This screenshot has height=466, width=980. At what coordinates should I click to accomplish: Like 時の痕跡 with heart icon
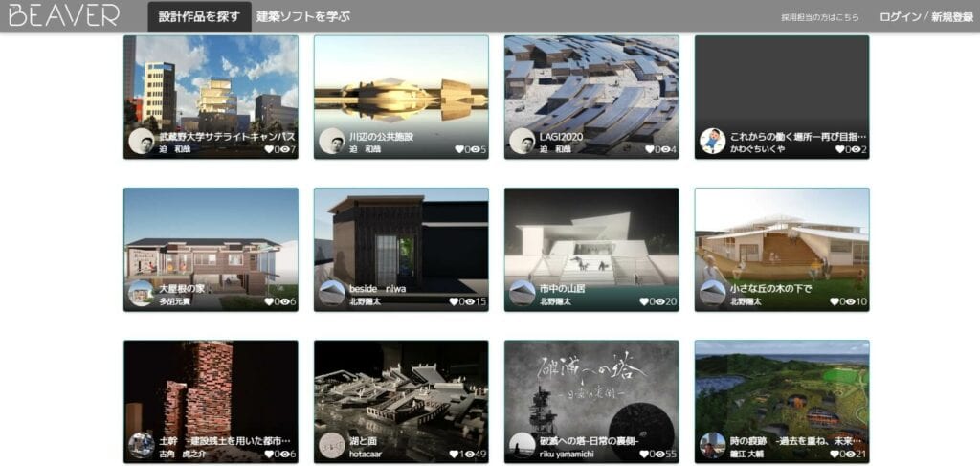(834, 455)
